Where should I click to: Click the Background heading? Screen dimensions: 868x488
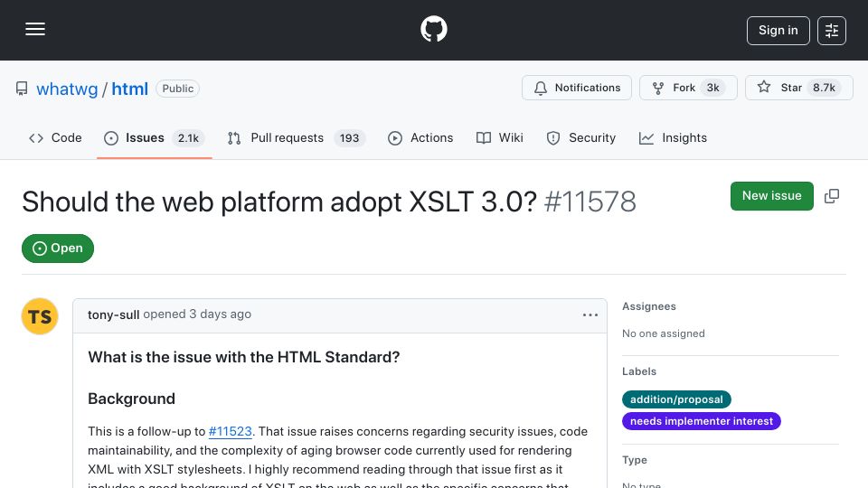(131, 399)
